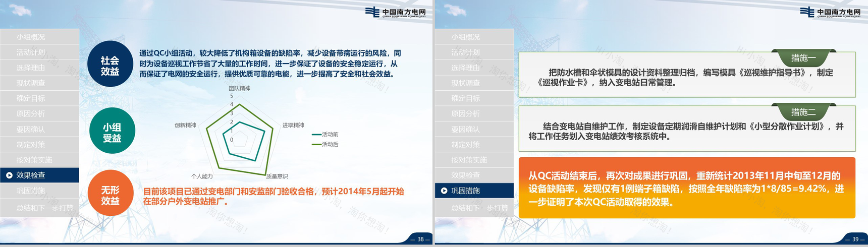
Task: Click the 创新精神 radar axis label
Action: click(185, 125)
